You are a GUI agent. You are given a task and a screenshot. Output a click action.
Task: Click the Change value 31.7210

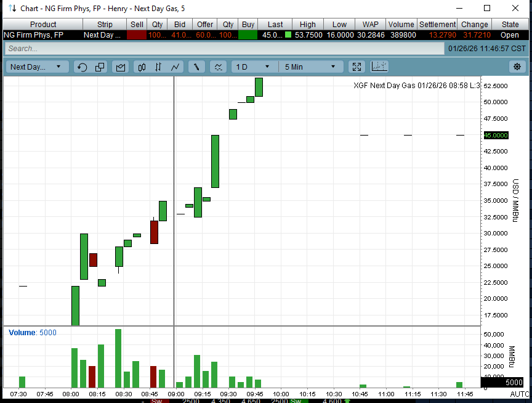click(477, 35)
